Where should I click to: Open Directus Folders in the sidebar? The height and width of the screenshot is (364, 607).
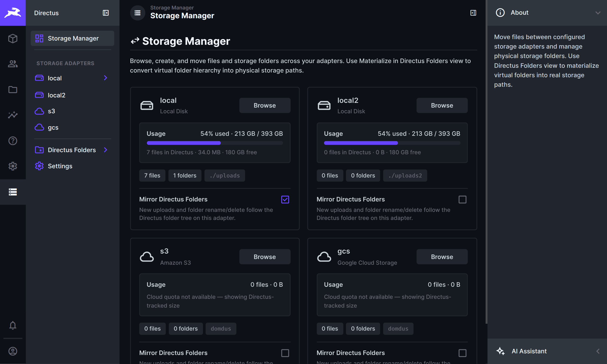coord(72,150)
